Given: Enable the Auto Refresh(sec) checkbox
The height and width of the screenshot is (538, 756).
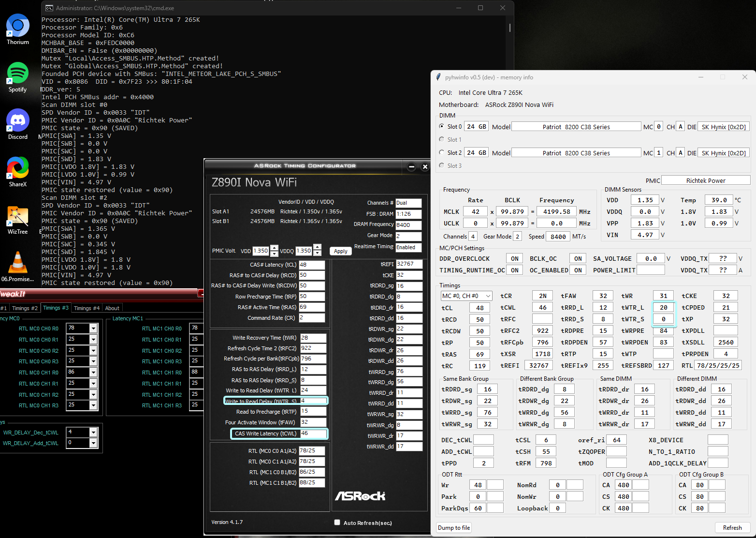Looking at the screenshot, I should tap(337, 523).
